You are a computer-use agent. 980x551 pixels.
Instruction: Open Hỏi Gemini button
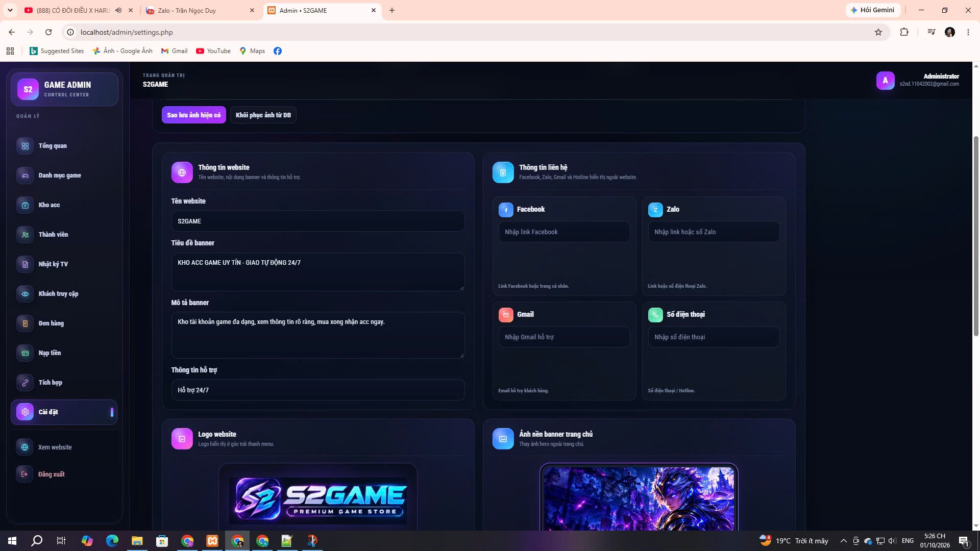click(872, 10)
